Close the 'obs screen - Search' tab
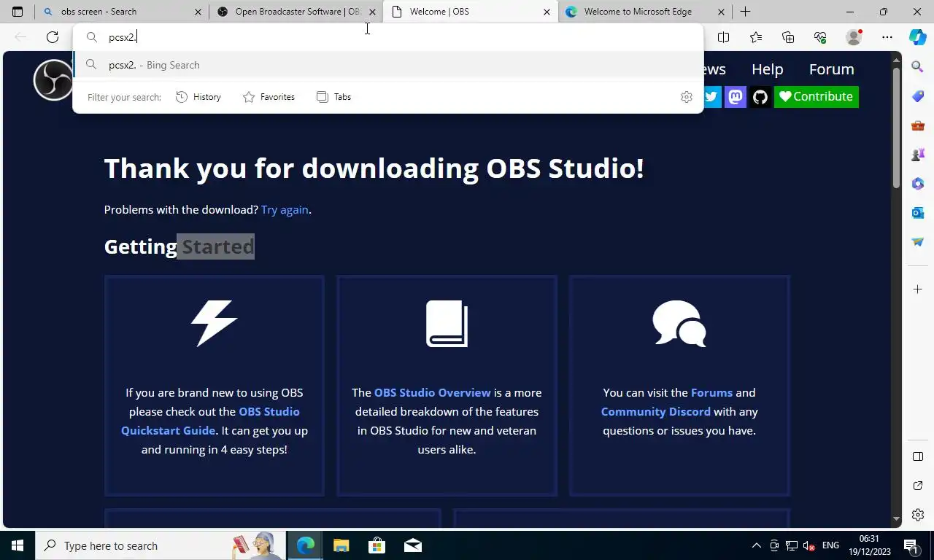Image resolution: width=934 pixels, height=560 pixels. tap(198, 12)
